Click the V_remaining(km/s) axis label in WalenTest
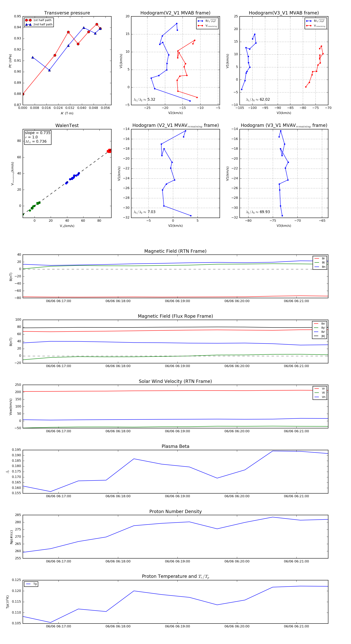The width and height of the screenshot is (351, 644). (x=12, y=173)
